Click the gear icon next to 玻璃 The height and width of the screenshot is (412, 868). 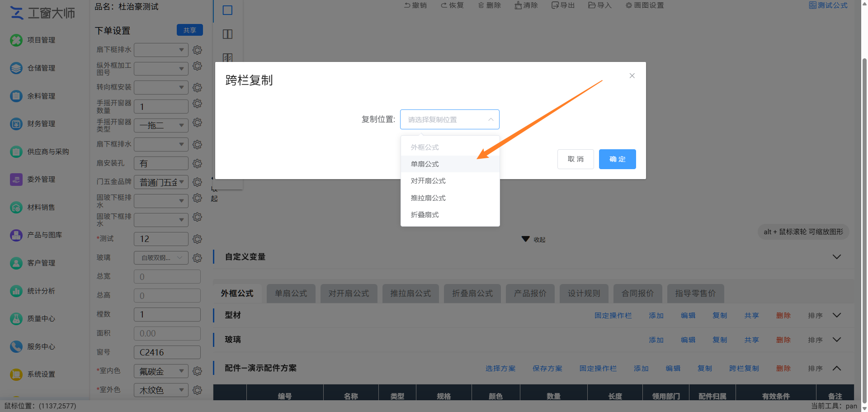197,258
